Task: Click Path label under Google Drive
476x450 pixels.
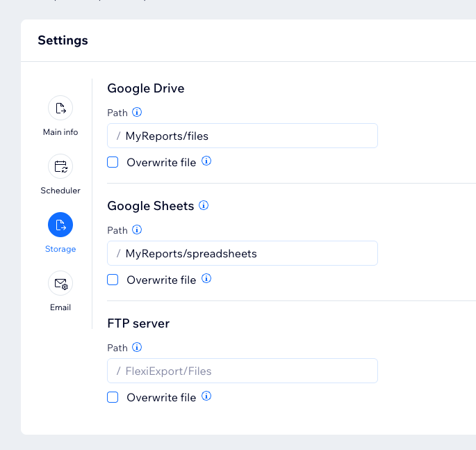Action: click(x=117, y=113)
